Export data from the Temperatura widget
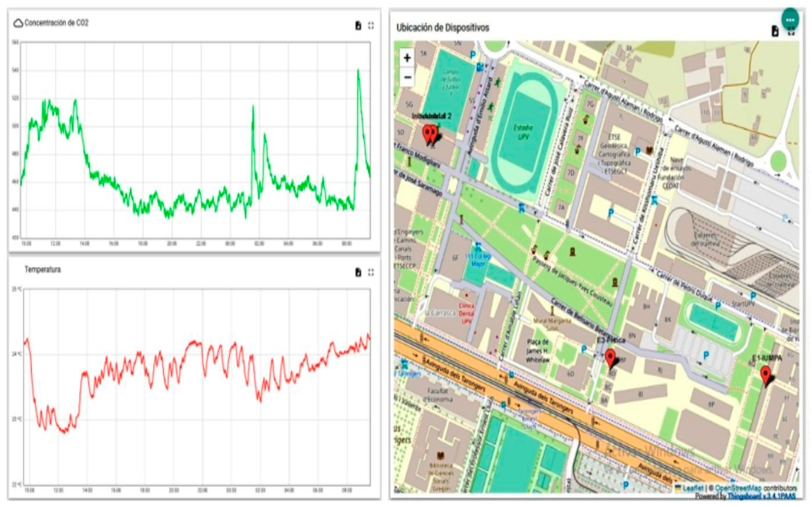The width and height of the screenshot is (812, 507). point(358,272)
